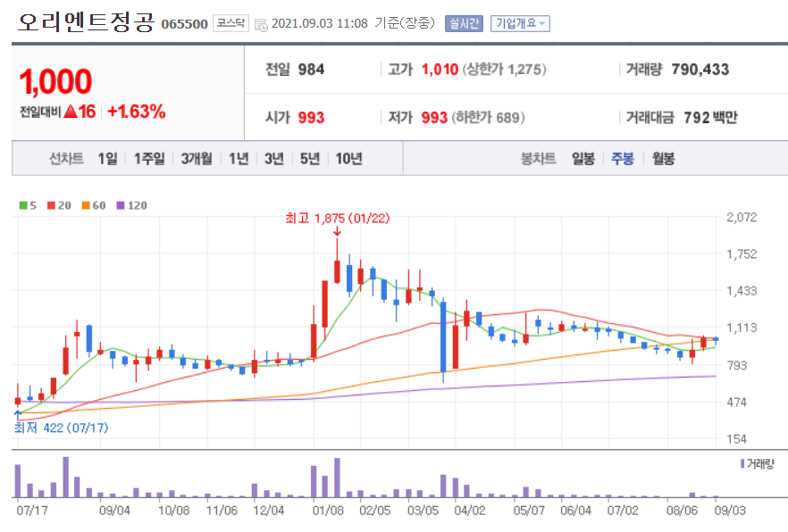Click the 09/03 date axis label
The width and height of the screenshot is (788, 532).
(x=730, y=511)
